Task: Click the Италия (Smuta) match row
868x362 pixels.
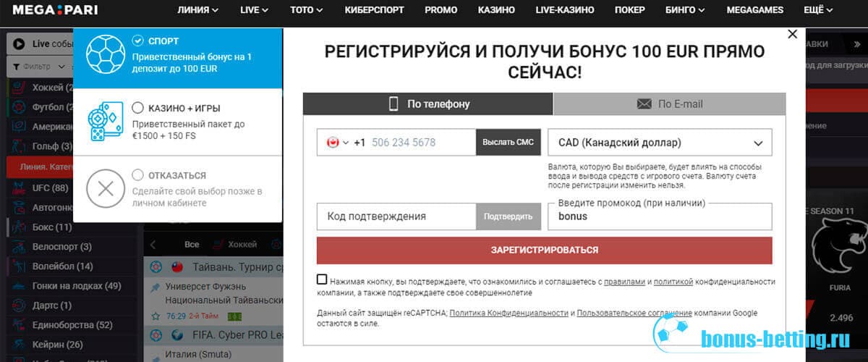Action: tap(213, 354)
